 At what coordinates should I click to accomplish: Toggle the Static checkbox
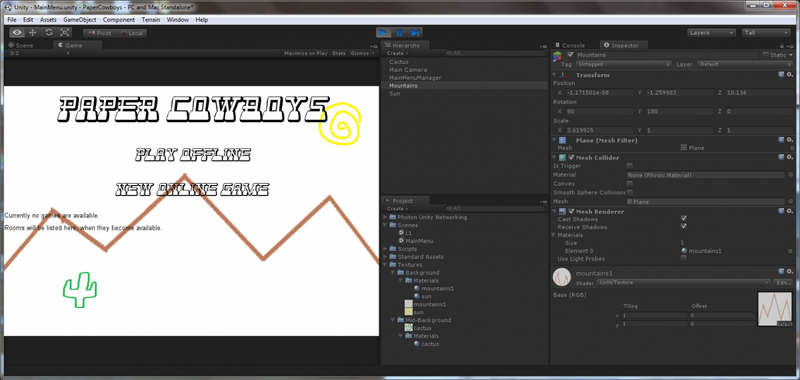click(x=765, y=54)
